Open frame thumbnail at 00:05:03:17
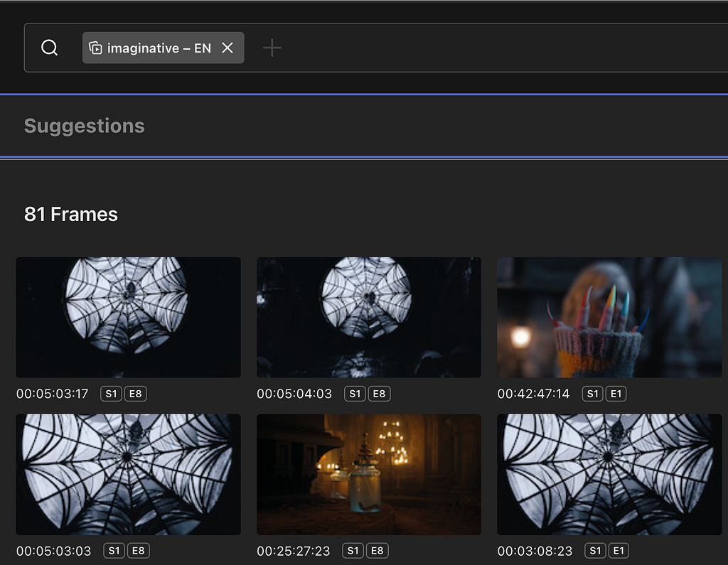Image resolution: width=728 pixels, height=565 pixels. tap(128, 318)
